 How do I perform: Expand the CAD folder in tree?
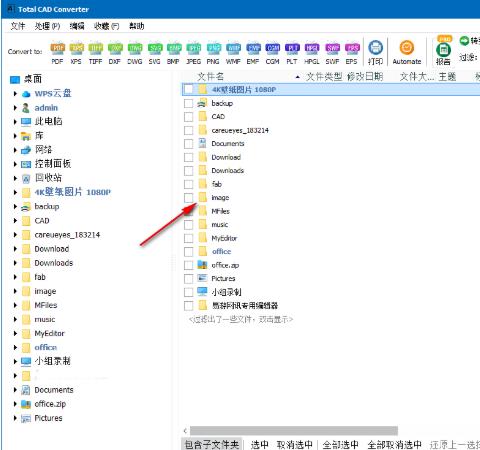point(15,221)
